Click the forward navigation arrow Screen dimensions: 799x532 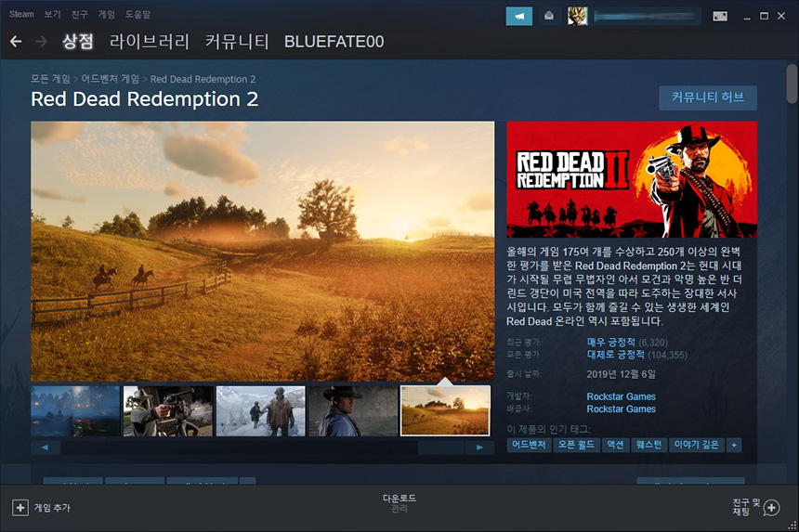[41, 41]
